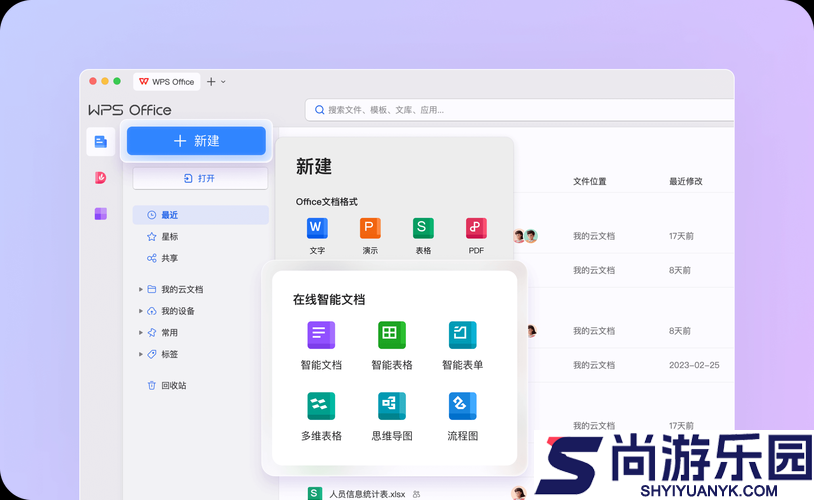Click the WPS Office logo text
Image resolution: width=814 pixels, height=500 pixels.
coord(130,110)
